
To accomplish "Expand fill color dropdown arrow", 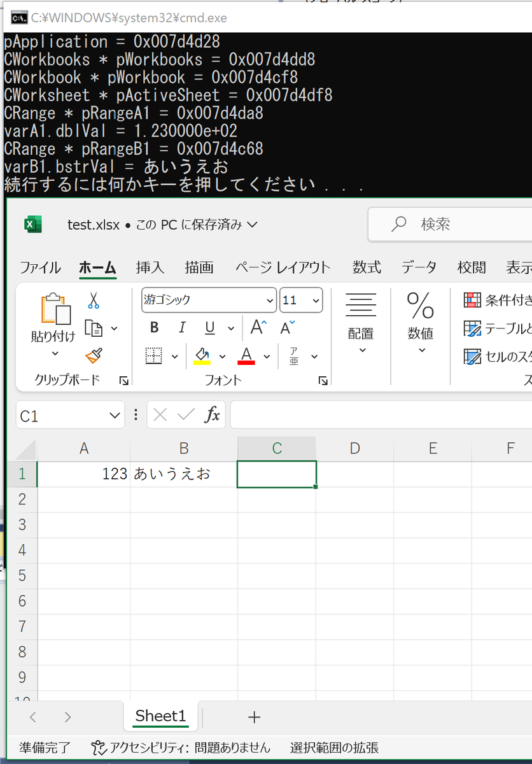I will tap(222, 357).
